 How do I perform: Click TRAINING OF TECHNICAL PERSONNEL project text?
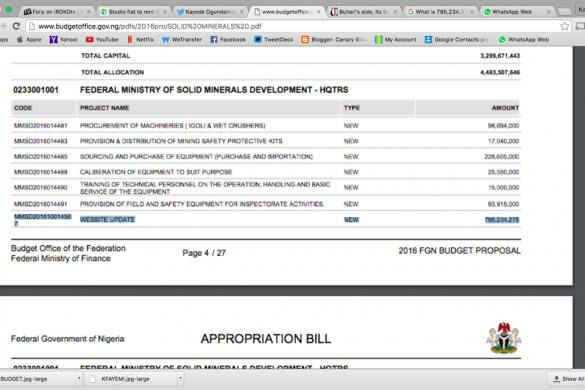(205, 188)
